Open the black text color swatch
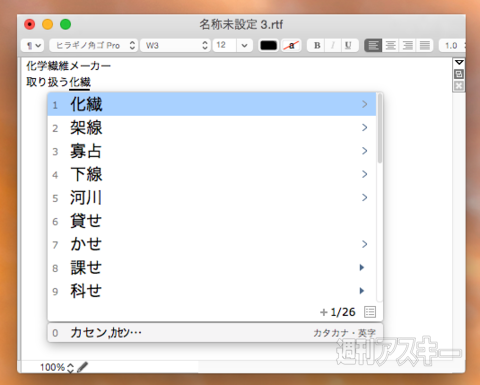 click(268, 45)
